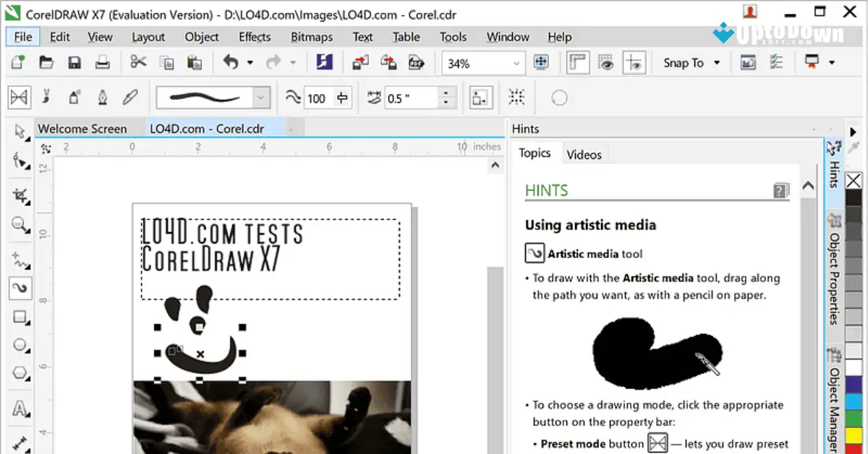Open the Bitmaps menu
Viewport: 868px width, 454px height.
tap(311, 36)
